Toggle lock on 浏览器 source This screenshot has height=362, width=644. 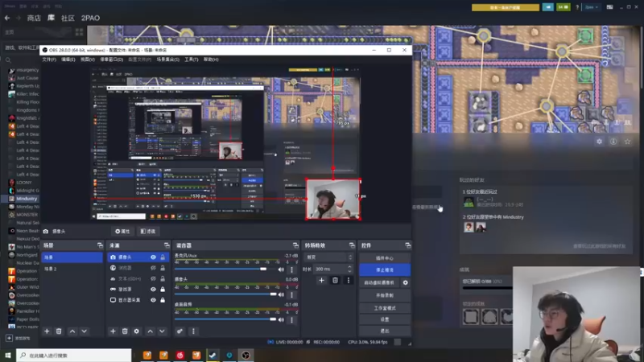click(163, 268)
